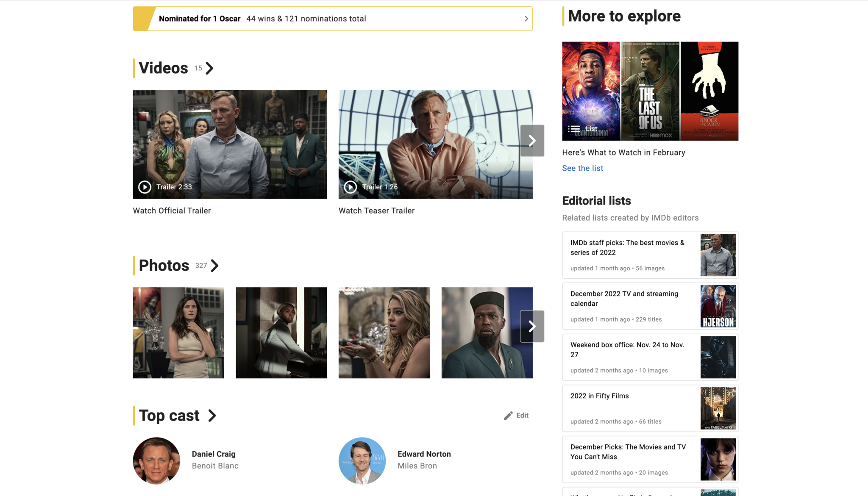Open the Photos section header
868x496 pixels.
[x=164, y=265]
